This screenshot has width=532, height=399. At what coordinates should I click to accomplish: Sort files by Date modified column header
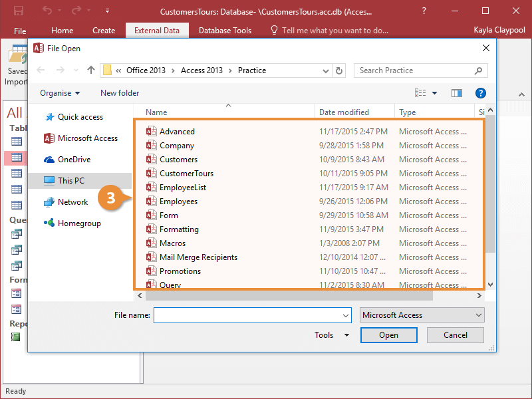point(344,112)
